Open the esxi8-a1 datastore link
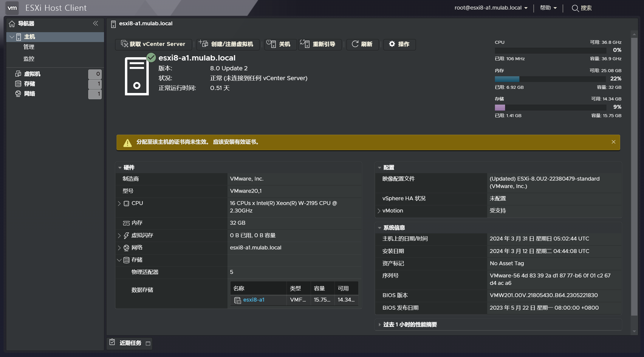 (x=254, y=300)
